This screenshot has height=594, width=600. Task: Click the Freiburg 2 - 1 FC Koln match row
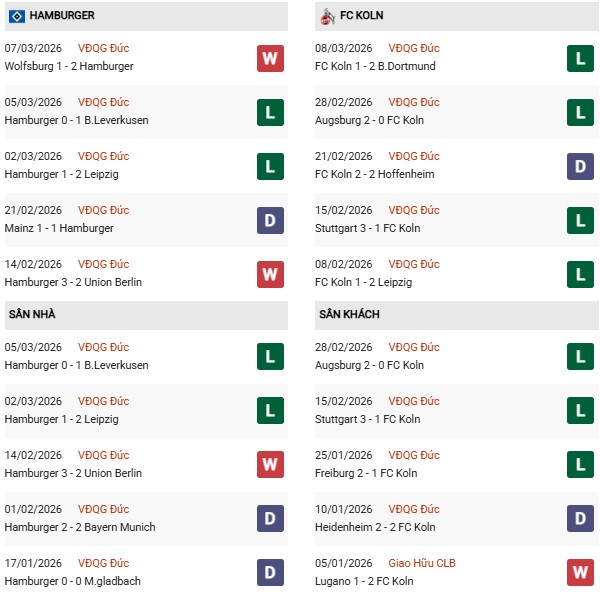(x=366, y=473)
